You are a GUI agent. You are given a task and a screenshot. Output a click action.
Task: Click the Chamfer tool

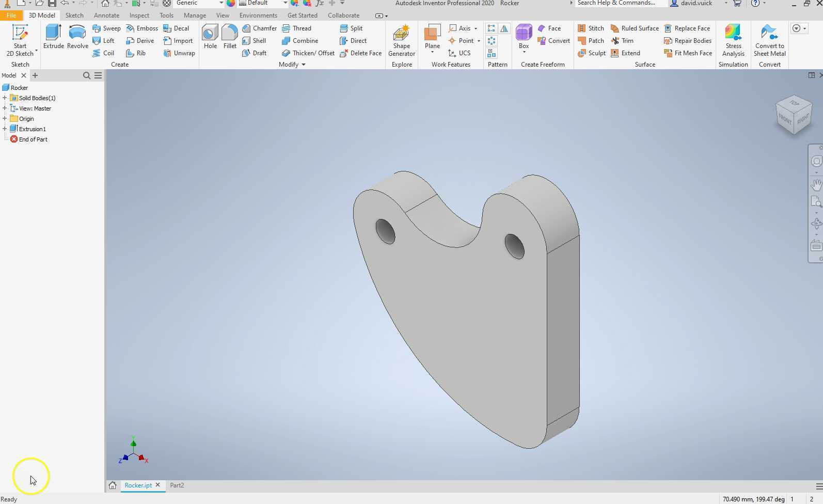pos(260,28)
